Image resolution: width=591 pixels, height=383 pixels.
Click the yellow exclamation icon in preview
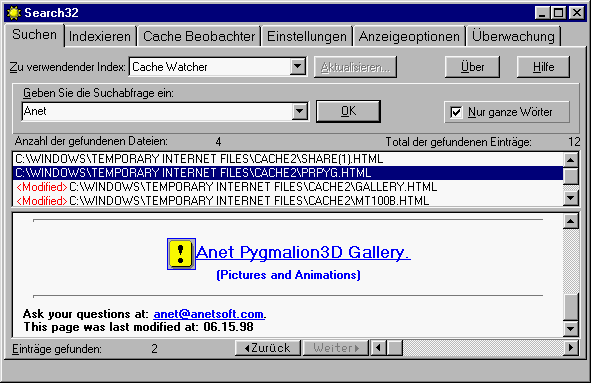point(181,254)
